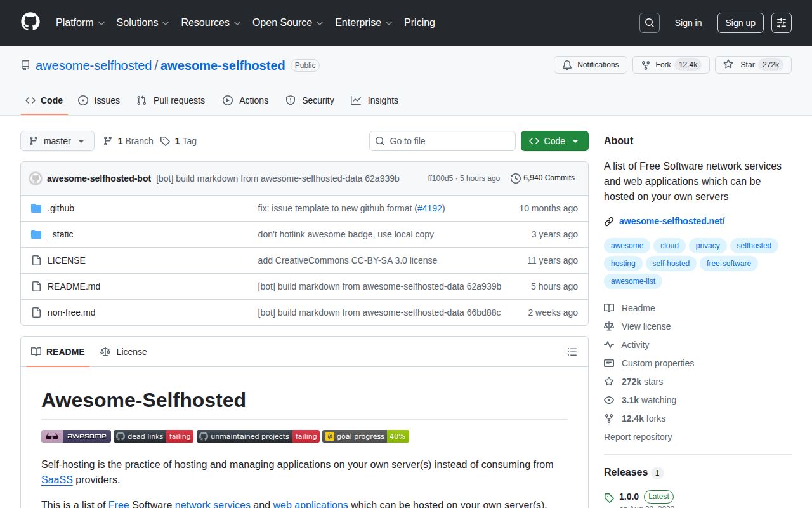Viewport: 812px width, 508px height.
Task: Toggle the README outline list view
Action: (572, 351)
